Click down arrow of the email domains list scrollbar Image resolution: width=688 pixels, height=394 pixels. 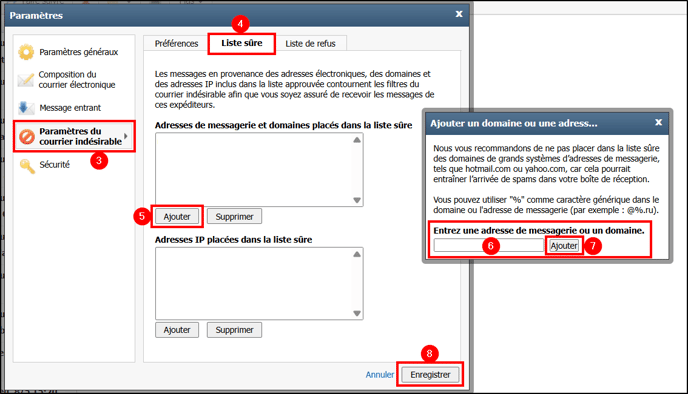357,200
